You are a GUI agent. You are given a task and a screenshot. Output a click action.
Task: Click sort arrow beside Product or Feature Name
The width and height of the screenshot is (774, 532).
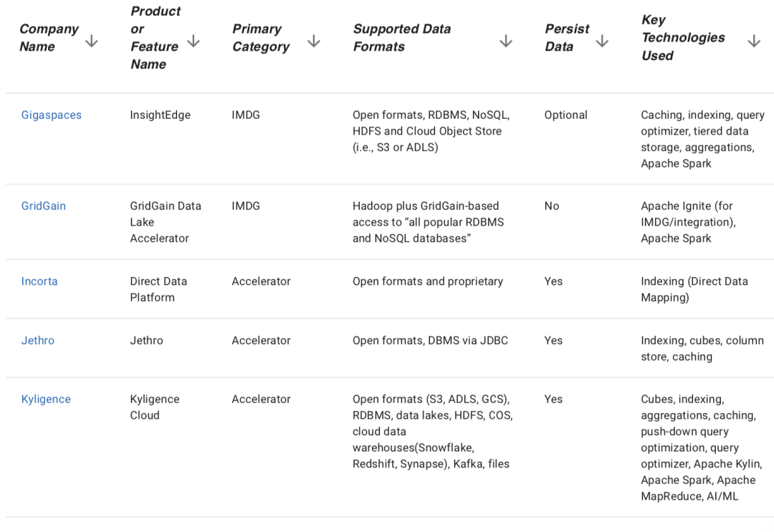[193, 42]
